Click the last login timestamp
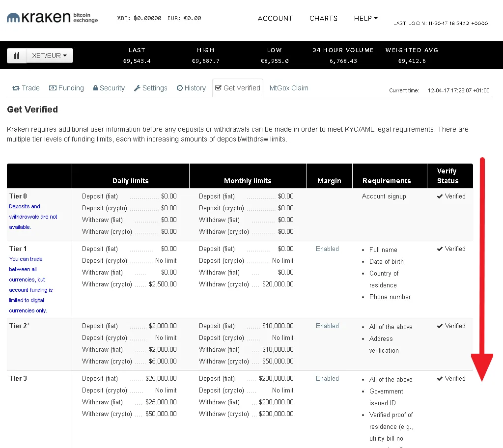 click(441, 24)
